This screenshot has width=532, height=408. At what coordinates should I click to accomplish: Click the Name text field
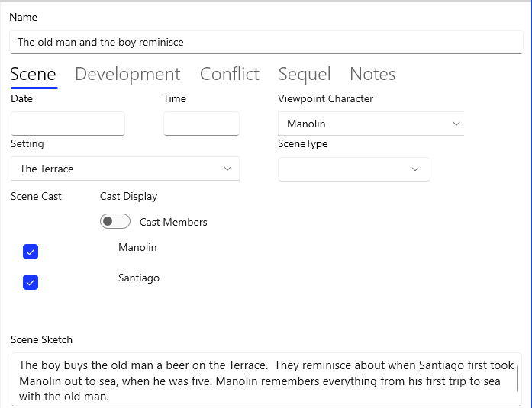click(x=266, y=42)
